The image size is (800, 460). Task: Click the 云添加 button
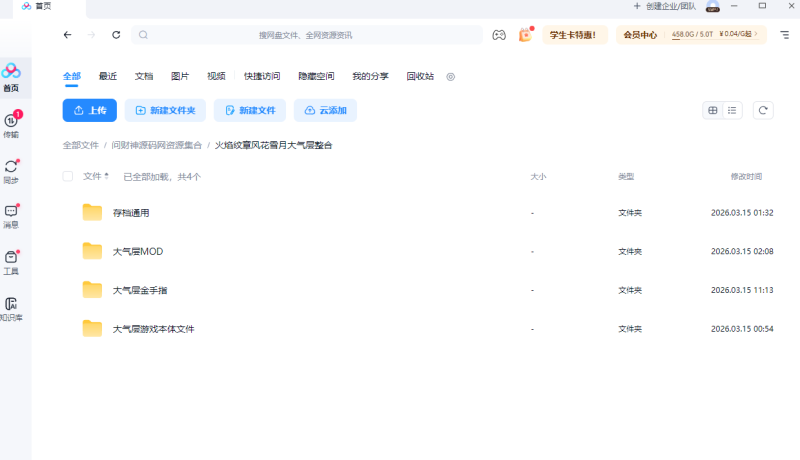click(x=326, y=110)
